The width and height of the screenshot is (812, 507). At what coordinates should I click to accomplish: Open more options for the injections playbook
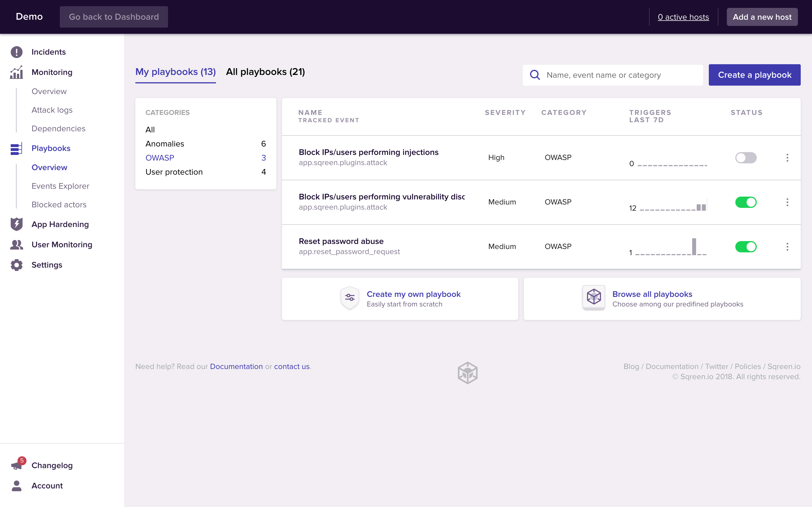click(787, 158)
